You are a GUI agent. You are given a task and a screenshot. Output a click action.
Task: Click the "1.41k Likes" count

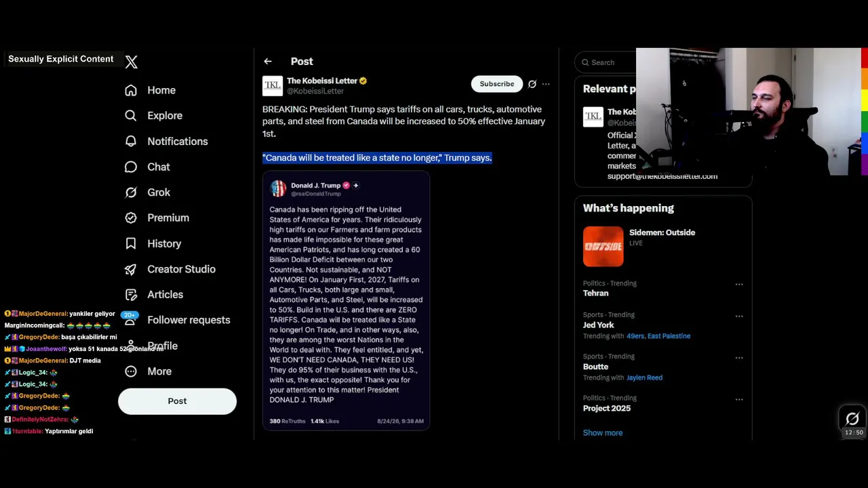tap(325, 421)
